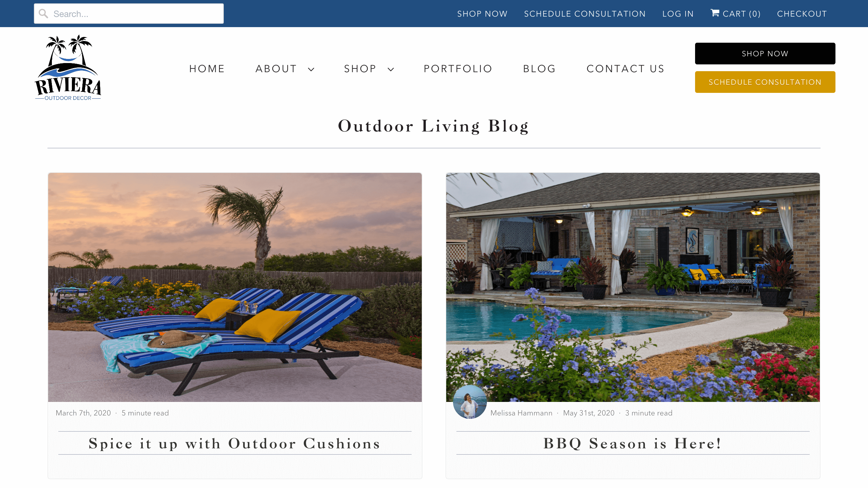The width and height of the screenshot is (868, 488).
Task: Select the PORTFOLIO menu item
Action: [x=458, y=68]
